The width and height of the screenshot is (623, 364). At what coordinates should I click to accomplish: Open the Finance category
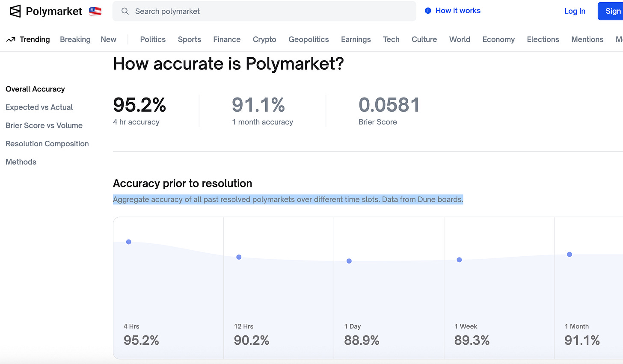point(227,39)
